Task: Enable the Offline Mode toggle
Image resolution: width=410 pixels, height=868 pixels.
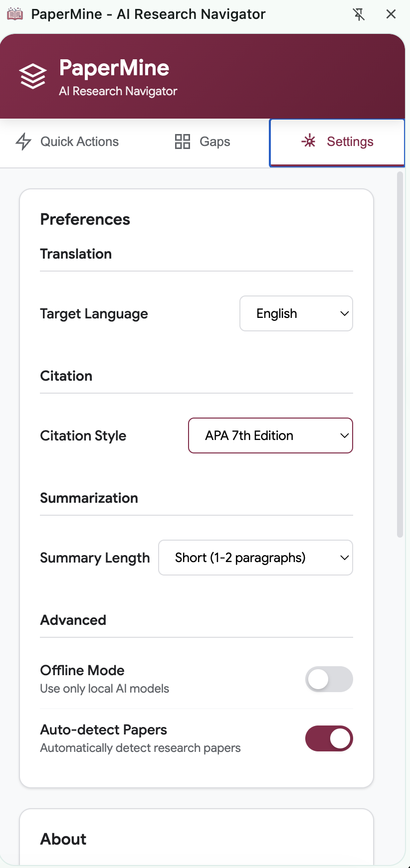Action: [329, 679]
